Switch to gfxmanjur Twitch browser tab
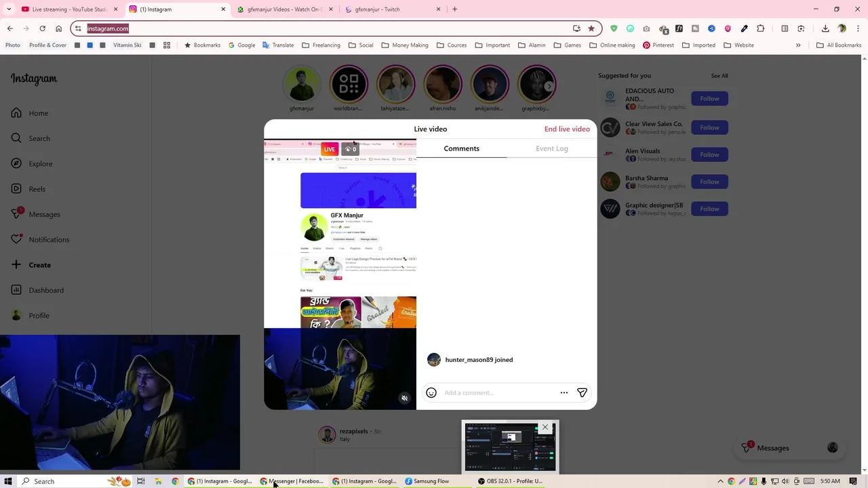The width and height of the screenshot is (868, 488). pos(391,9)
